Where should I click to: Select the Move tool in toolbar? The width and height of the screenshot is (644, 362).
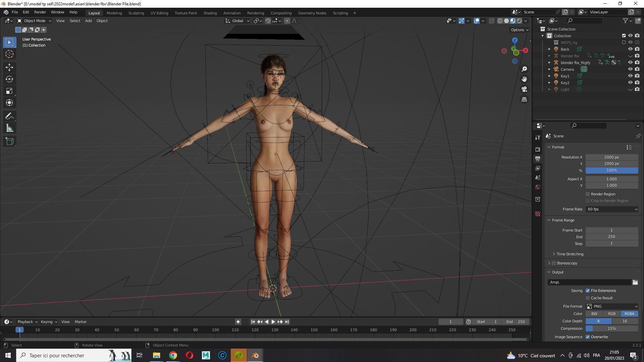point(9,67)
